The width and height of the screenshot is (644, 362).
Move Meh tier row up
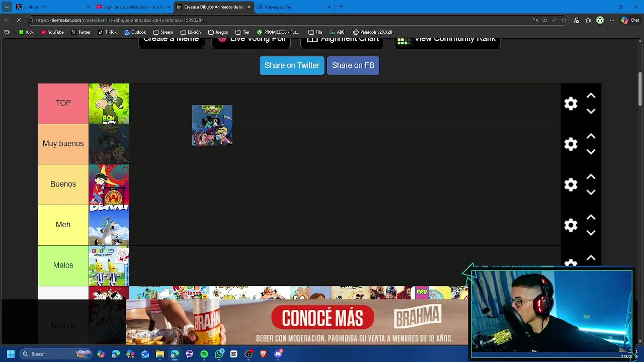pyautogui.click(x=591, y=217)
